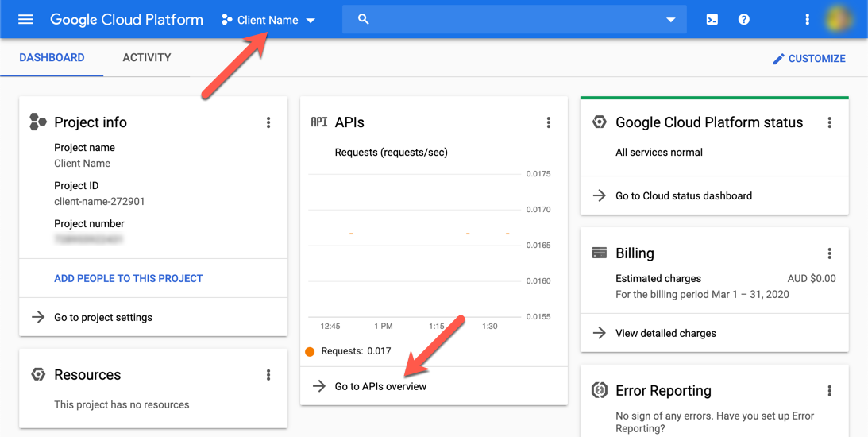Go to APIs overview
Viewport: 868px width, 437px height.
point(380,386)
